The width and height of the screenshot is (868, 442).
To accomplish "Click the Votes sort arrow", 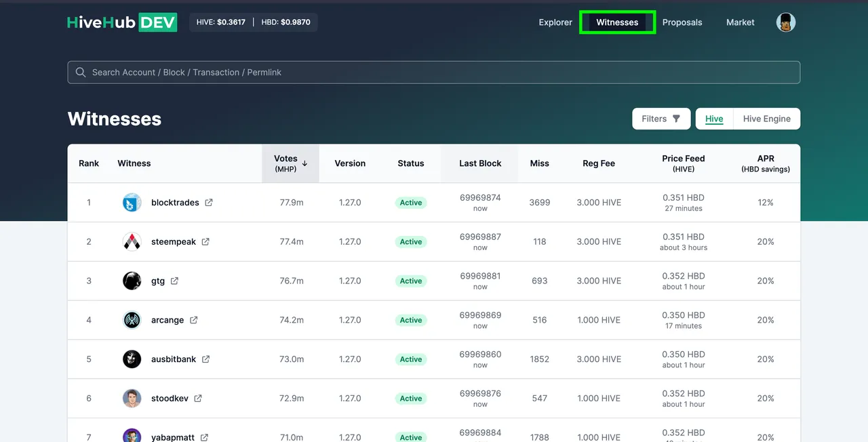I will point(304,163).
